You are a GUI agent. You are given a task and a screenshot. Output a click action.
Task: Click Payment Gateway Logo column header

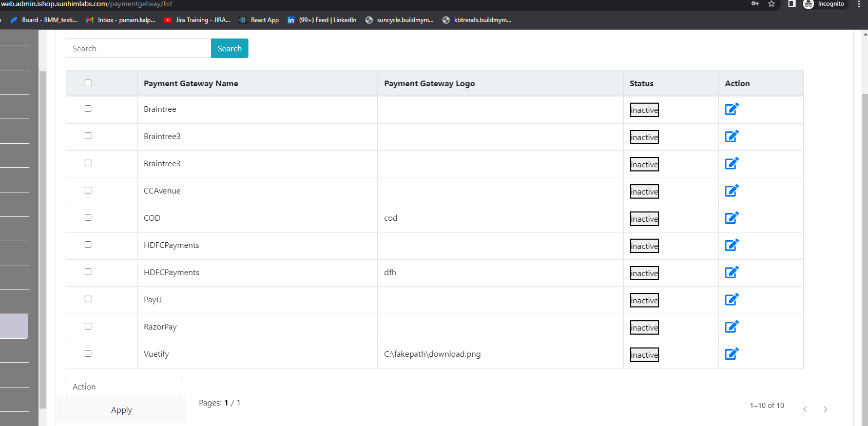tap(429, 84)
